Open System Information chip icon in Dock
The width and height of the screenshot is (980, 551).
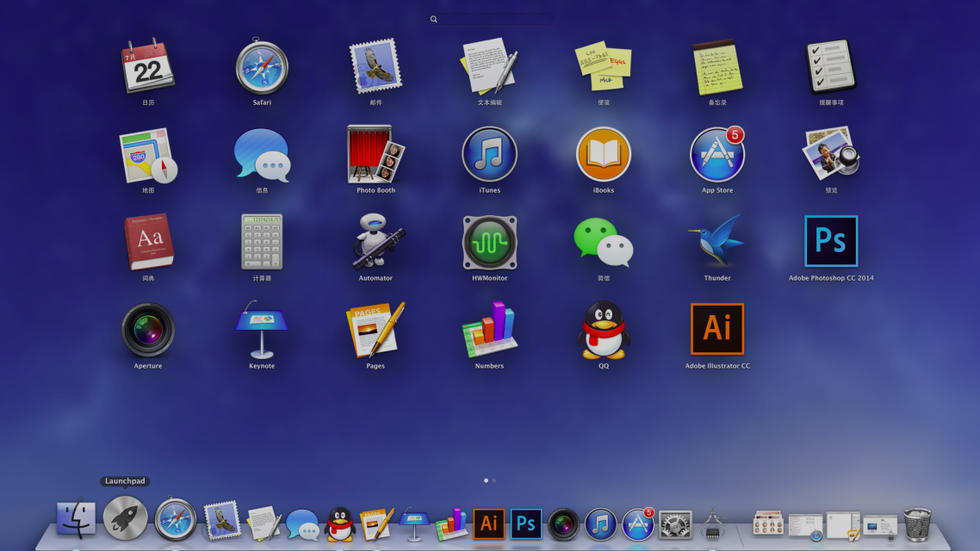(712, 524)
